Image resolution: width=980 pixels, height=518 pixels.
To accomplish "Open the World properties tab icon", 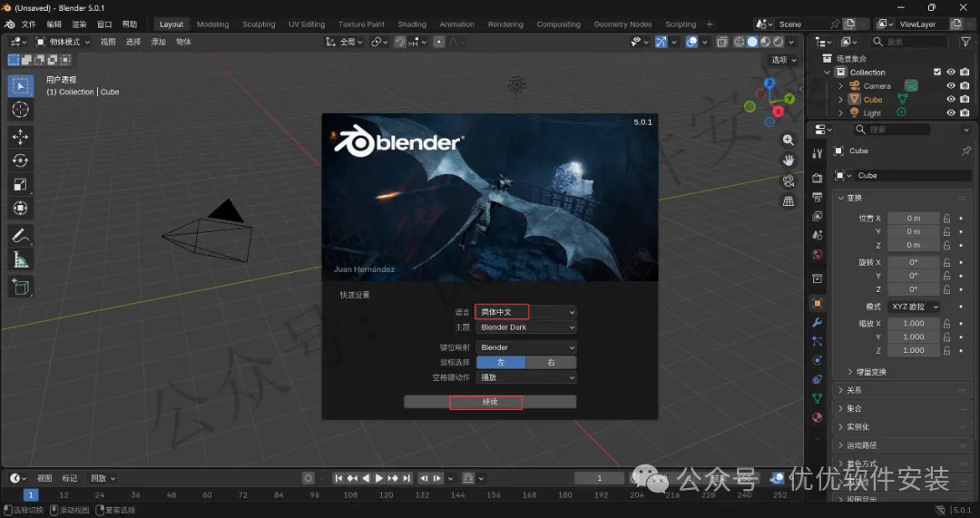I will pos(817,254).
